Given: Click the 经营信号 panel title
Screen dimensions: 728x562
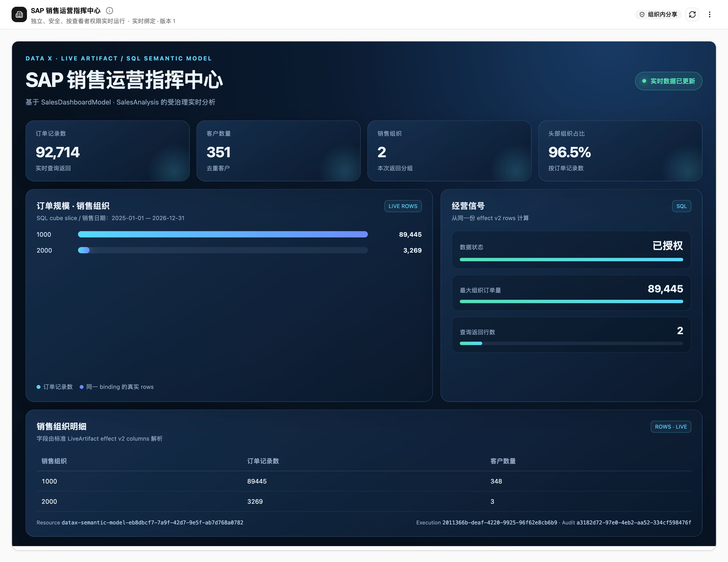Looking at the screenshot, I should [468, 206].
